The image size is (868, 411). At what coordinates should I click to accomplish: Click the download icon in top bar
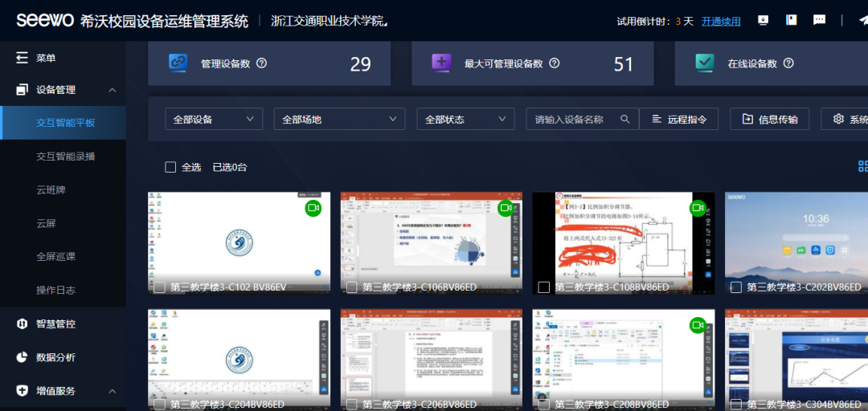[763, 20]
